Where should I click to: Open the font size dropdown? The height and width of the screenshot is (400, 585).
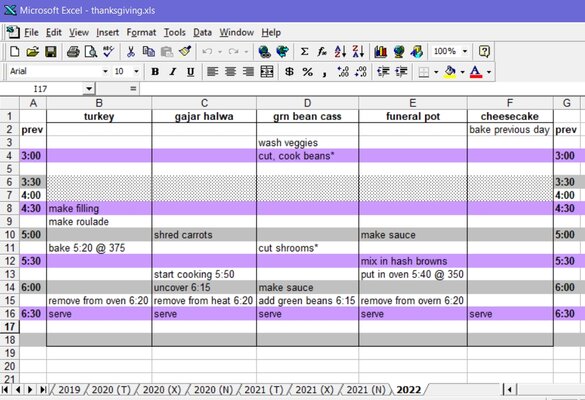(x=137, y=71)
